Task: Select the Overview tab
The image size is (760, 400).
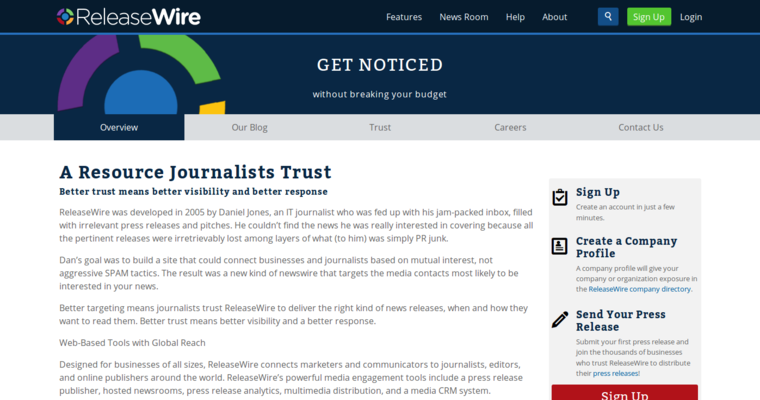Action: coord(119,128)
